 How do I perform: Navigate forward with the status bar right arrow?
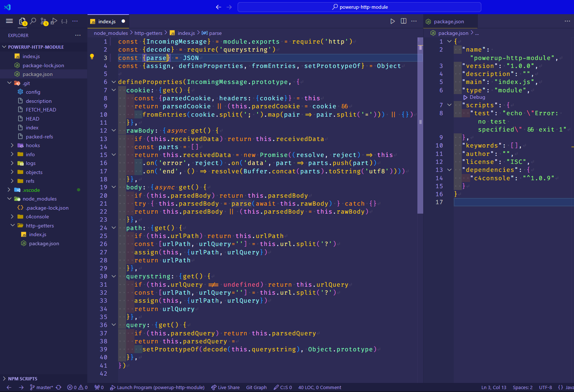(21, 387)
